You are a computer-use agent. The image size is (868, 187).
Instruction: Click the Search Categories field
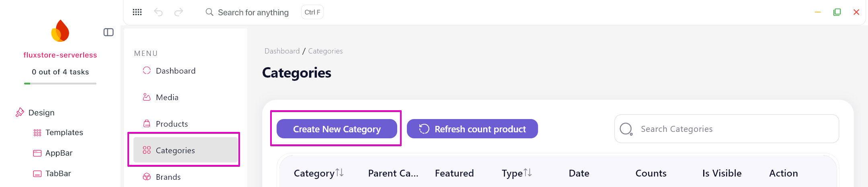[x=727, y=129]
